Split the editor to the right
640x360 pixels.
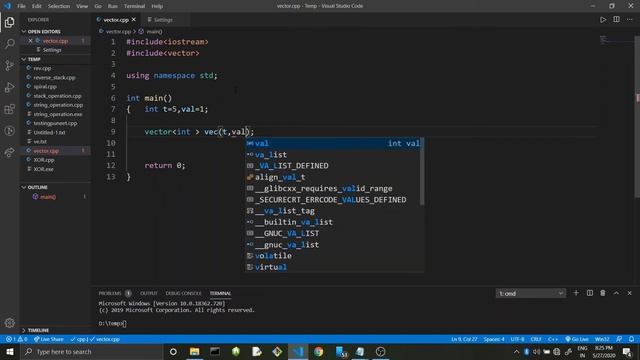coord(616,20)
